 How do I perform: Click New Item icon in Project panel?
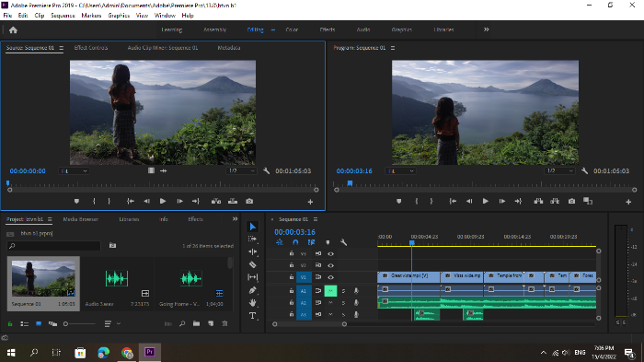point(211,323)
